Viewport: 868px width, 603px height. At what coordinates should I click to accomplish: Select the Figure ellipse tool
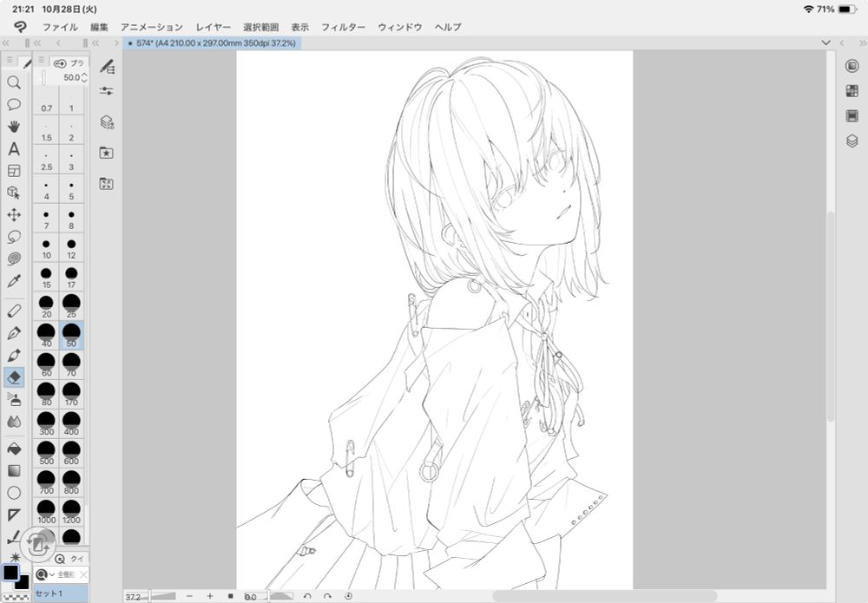(x=14, y=492)
